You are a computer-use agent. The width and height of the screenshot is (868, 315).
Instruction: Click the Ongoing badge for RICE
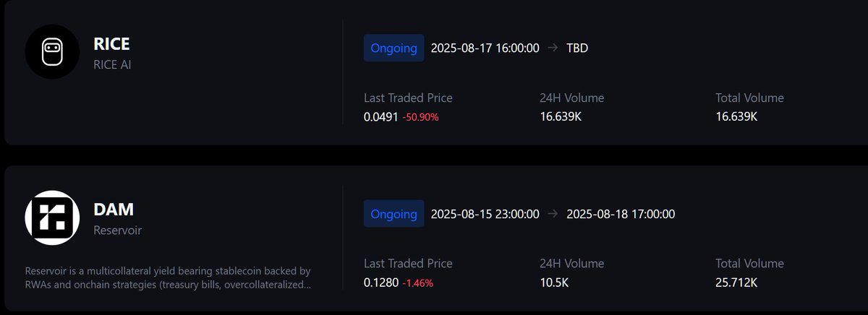[x=393, y=48]
